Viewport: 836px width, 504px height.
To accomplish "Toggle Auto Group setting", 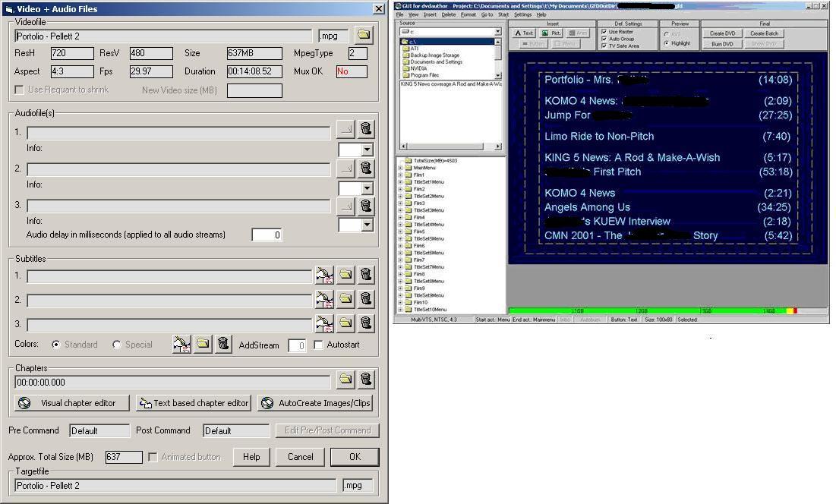I will (x=604, y=39).
